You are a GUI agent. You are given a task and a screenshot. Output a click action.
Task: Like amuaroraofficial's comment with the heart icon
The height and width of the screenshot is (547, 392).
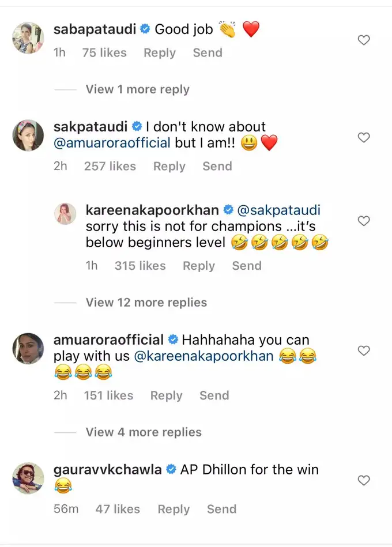pyautogui.click(x=364, y=350)
